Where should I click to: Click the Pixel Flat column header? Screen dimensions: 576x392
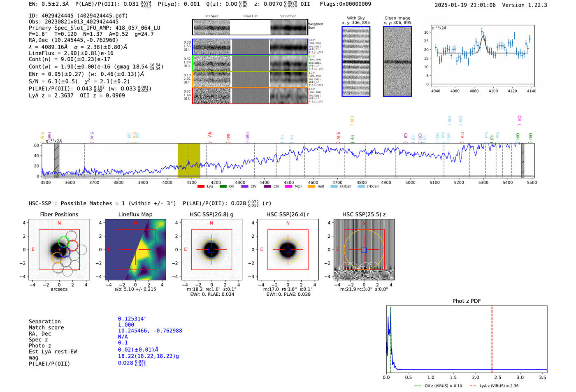[x=251, y=16]
